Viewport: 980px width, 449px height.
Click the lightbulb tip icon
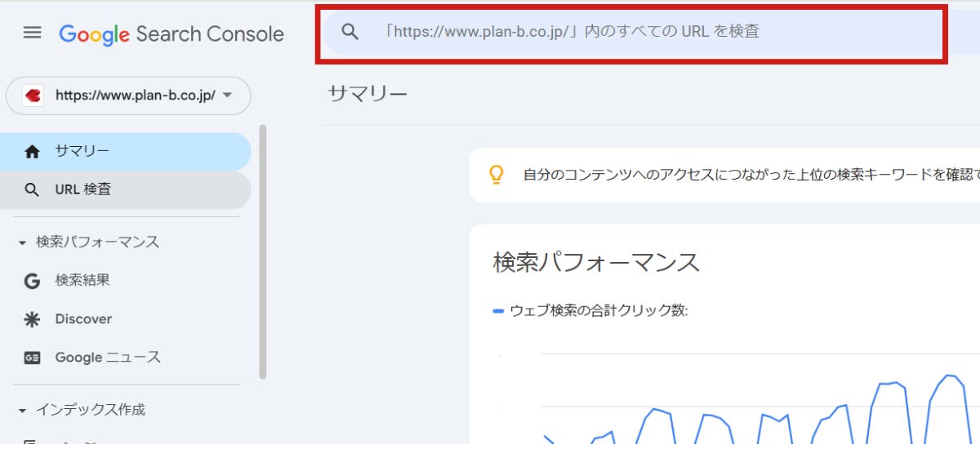(496, 175)
